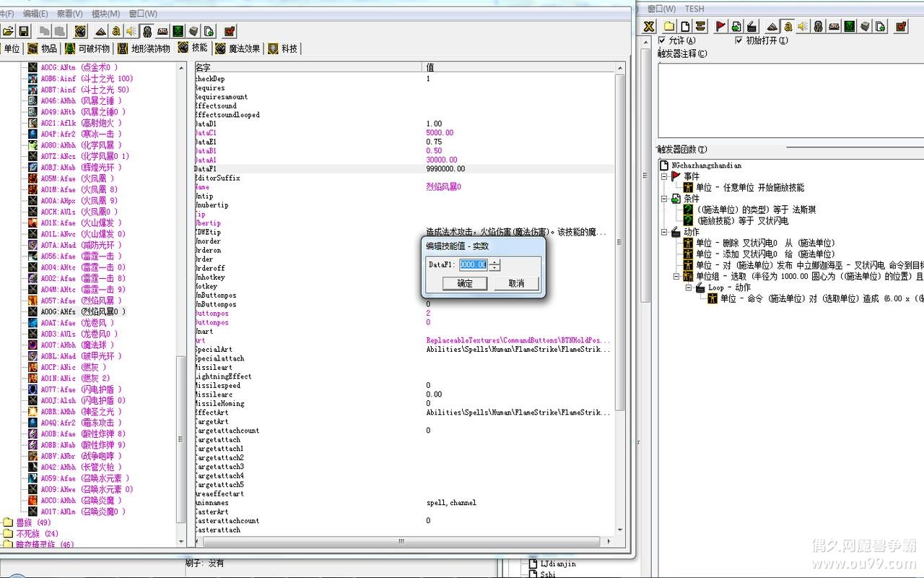
Task: Open Import Manager icon in Object Editor toolbar
Action: coord(209,31)
